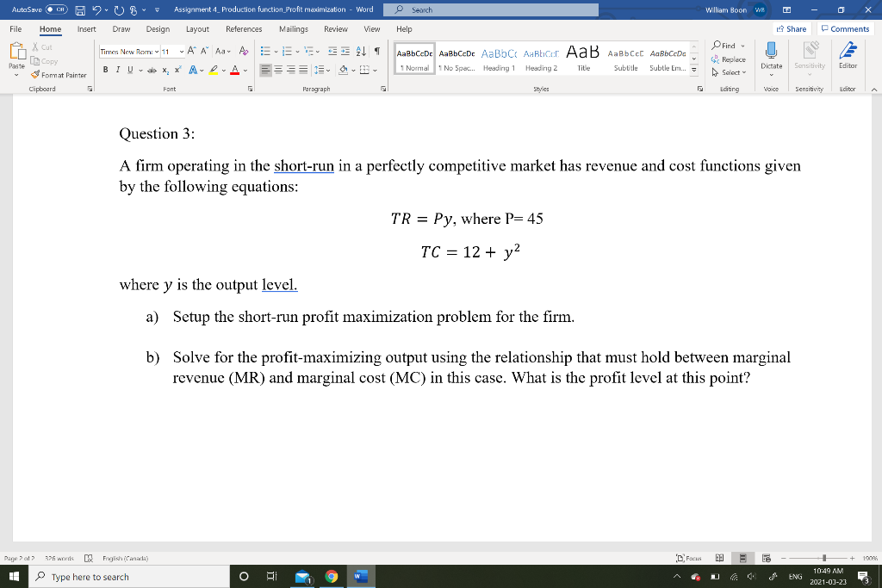Apply superscript formatting
Viewport: 882px width, 588px height.
click(x=177, y=70)
